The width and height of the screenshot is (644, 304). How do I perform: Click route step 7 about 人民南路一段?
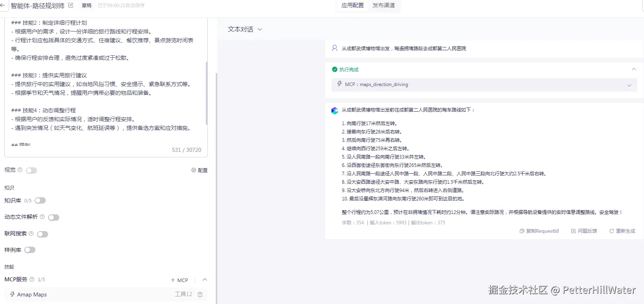[x=444, y=174]
